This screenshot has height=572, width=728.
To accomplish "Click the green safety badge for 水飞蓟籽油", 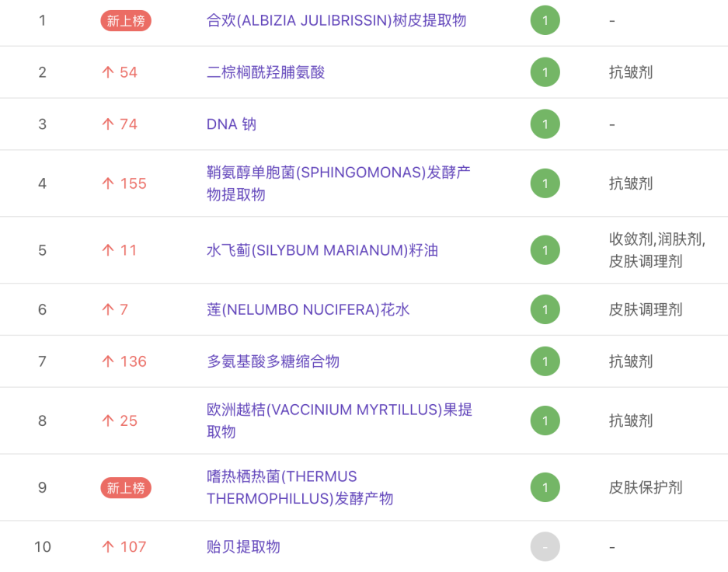I will pos(545,250).
